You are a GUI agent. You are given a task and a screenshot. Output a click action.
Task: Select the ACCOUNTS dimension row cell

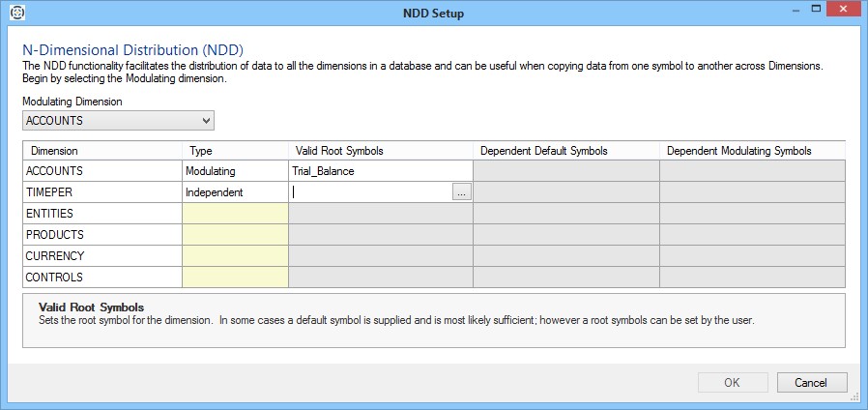(101, 171)
